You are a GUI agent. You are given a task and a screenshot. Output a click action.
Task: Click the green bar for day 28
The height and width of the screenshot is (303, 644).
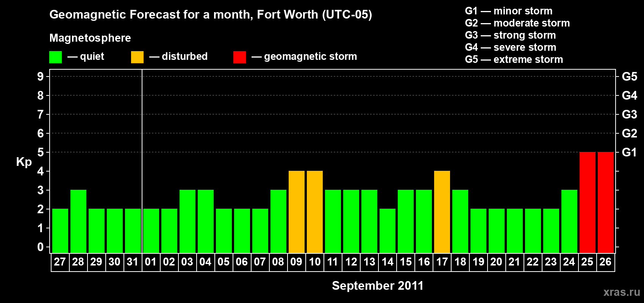coord(78,221)
